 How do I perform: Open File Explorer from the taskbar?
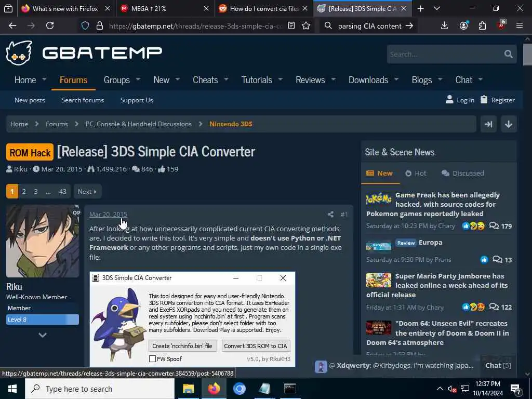[x=188, y=389]
